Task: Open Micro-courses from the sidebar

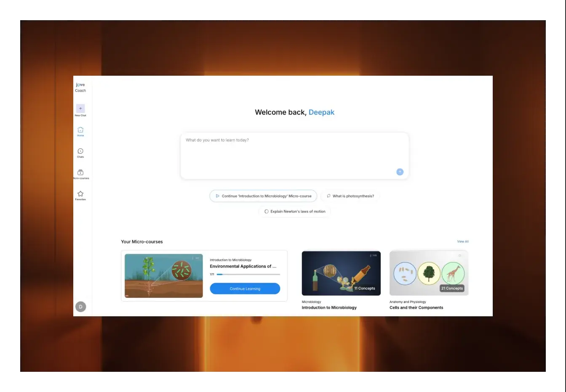Action: [80, 174]
